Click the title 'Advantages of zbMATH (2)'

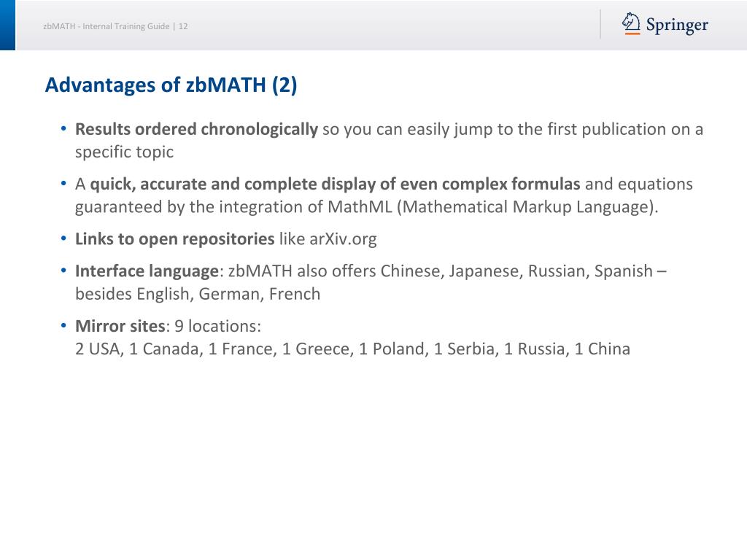tap(171, 85)
